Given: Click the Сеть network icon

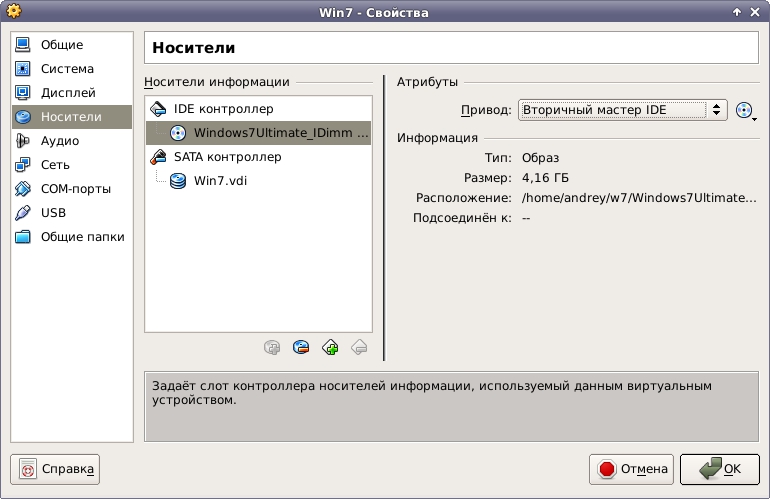Looking at the screenshot, I should tap(23, 165).
